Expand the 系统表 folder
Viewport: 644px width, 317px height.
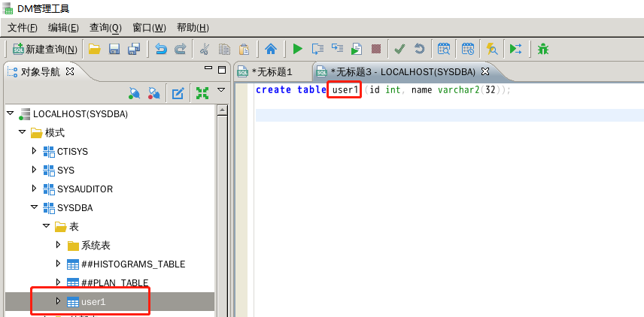click(59, 245)
